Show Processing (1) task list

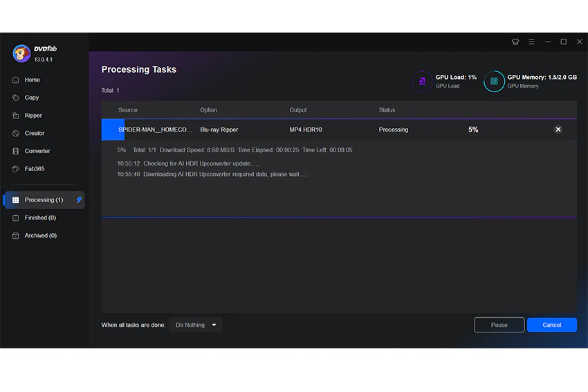(x=44, y=199)
